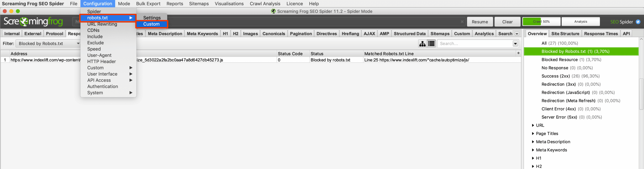Expand the User Interface submenu
Screen dimensions: 644x169
[x=108, y=74]
